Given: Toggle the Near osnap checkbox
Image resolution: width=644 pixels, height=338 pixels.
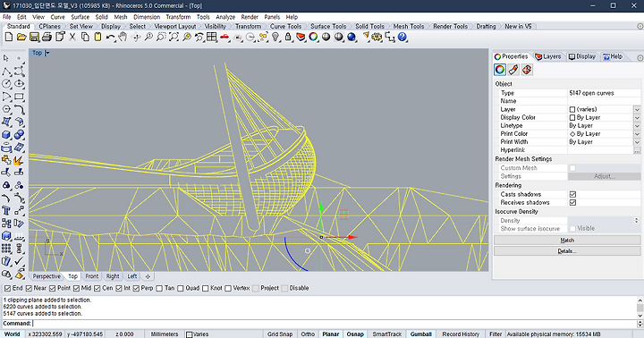Looking at the screenshot, I should pos(29,288).
